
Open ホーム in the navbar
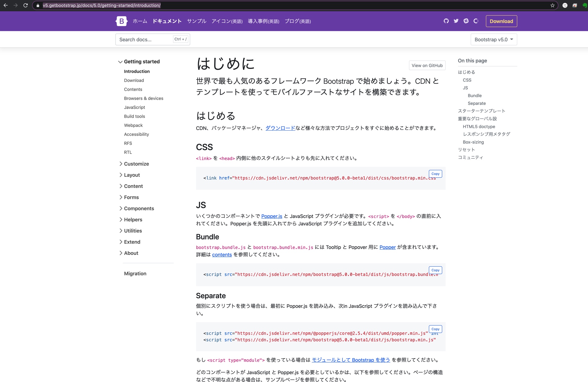tap(140, 21)
